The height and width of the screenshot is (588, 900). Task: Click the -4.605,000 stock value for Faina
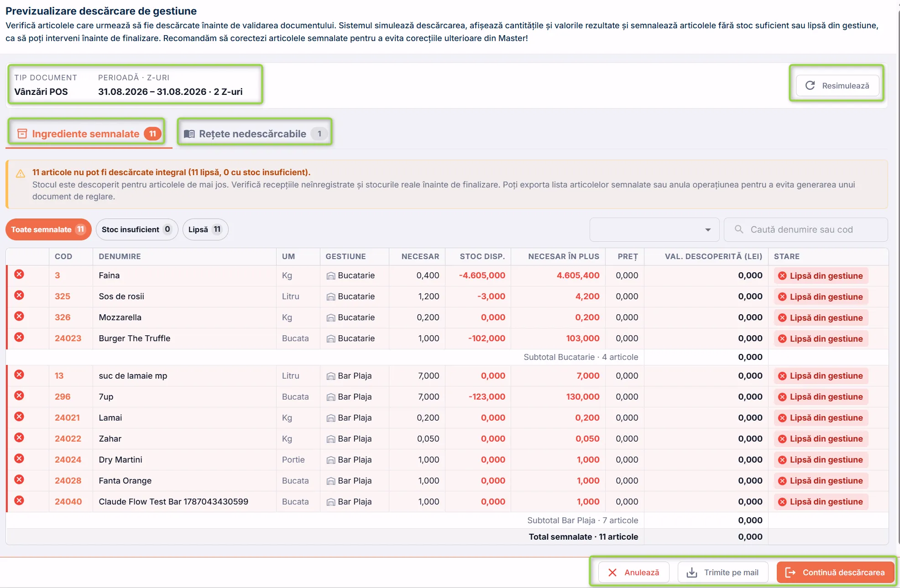[x=482, y=276]
